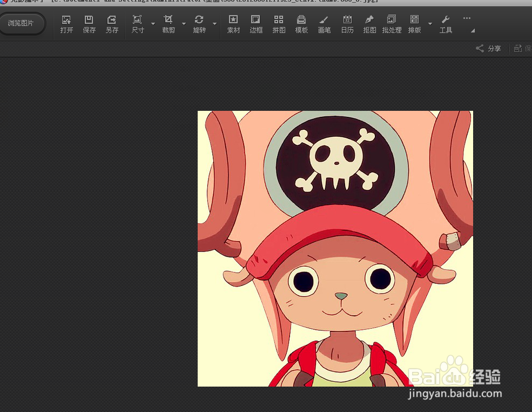The image size is (532, 412).
Task: Click the Chopper image on the canvas
Action: click(x=335, y=249)
